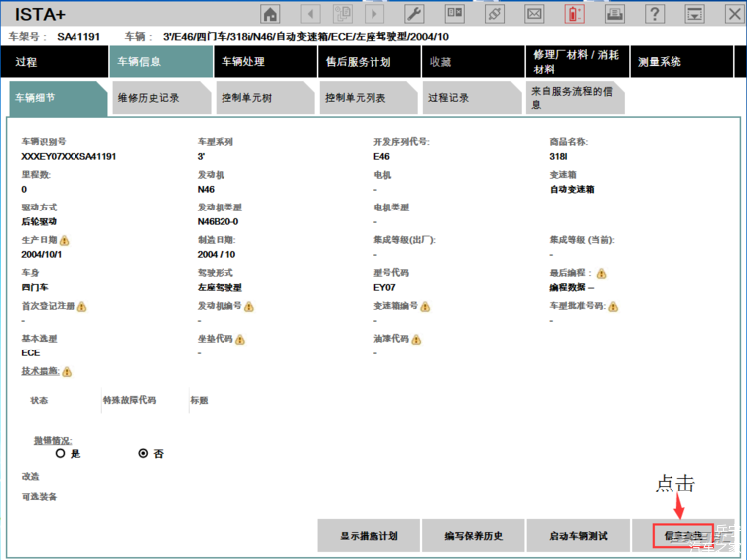This screenshot has height=560, width=747.
Task: Click warning icon beside 坐垫代码
Action: (x=240, y=339)
